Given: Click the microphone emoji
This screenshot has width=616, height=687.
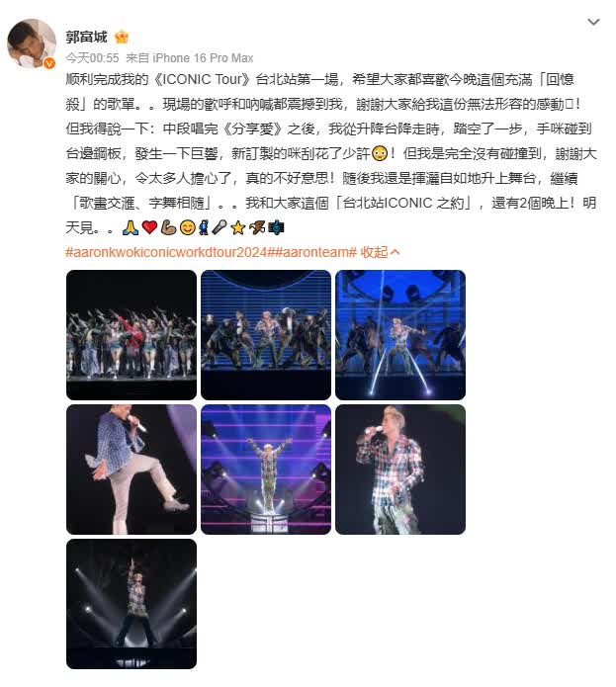Looking at the screenshot, I should (220, 227).
